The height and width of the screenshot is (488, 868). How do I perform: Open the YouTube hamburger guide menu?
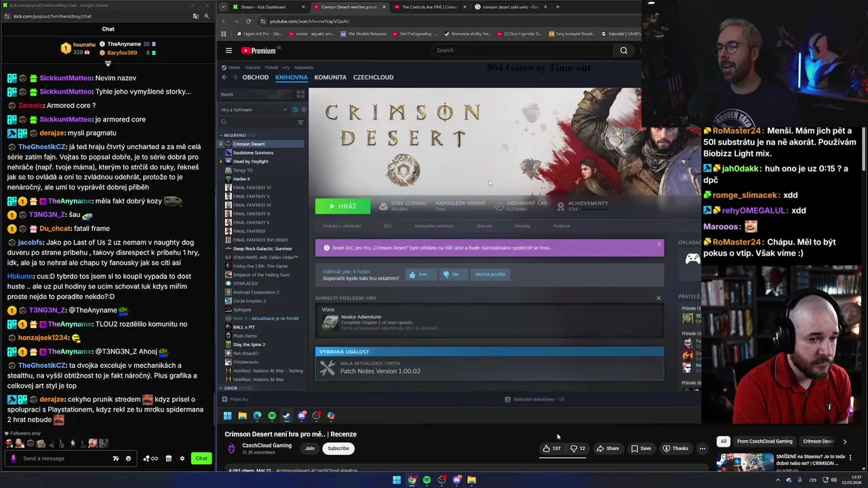(229, 50)
